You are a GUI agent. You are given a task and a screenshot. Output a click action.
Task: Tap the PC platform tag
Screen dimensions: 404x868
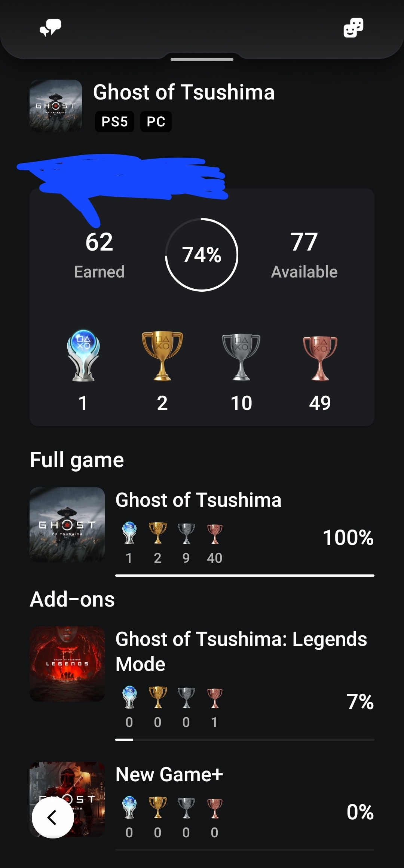coord(156,122)
